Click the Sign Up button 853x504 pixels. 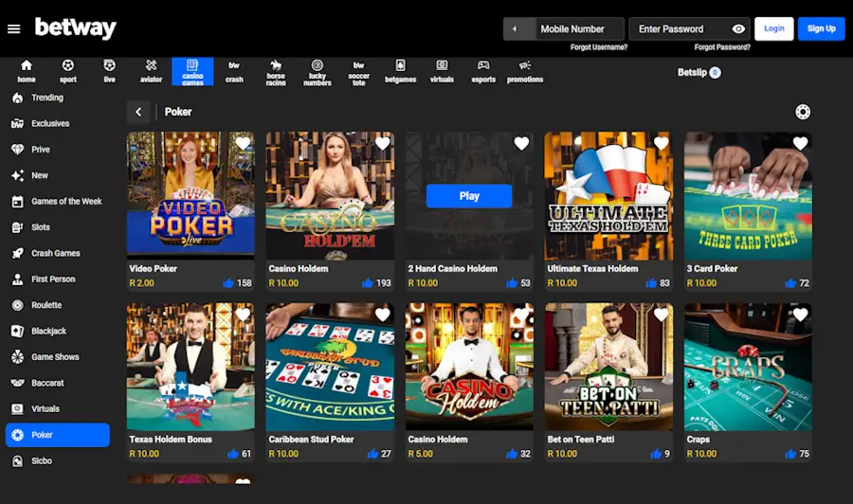(x=821, y=28)
